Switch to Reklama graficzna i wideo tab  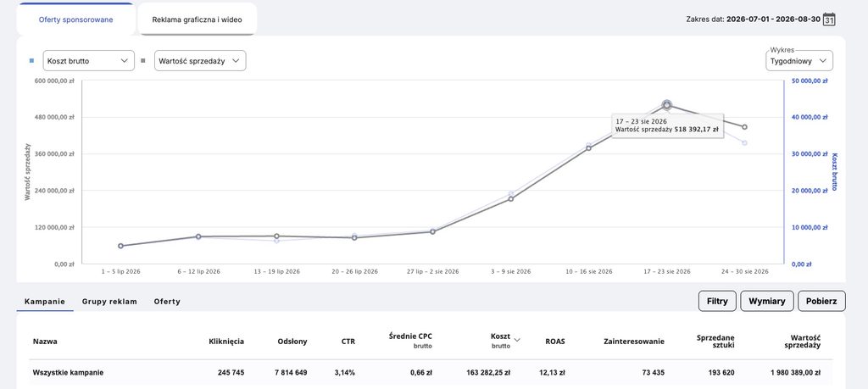tap(197, 19)
